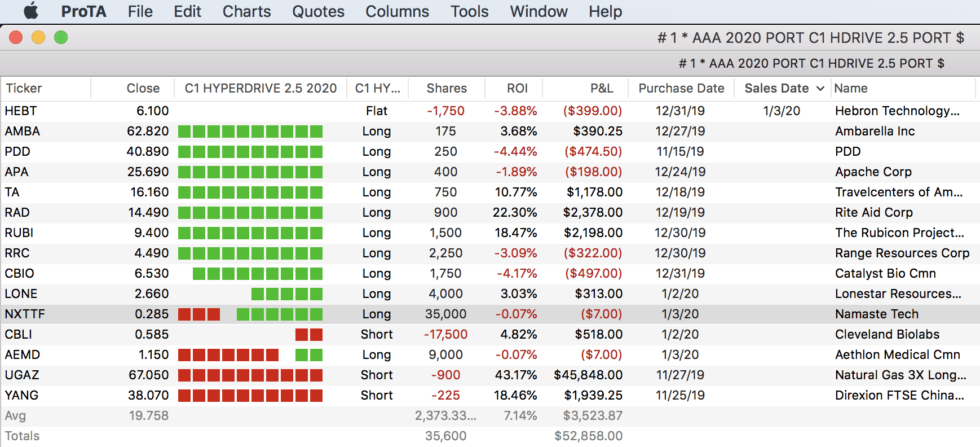Click AMBA's green hyperdrive indicator bar
The width and height of the screenshot is (980, 447).
click(250, 132)
